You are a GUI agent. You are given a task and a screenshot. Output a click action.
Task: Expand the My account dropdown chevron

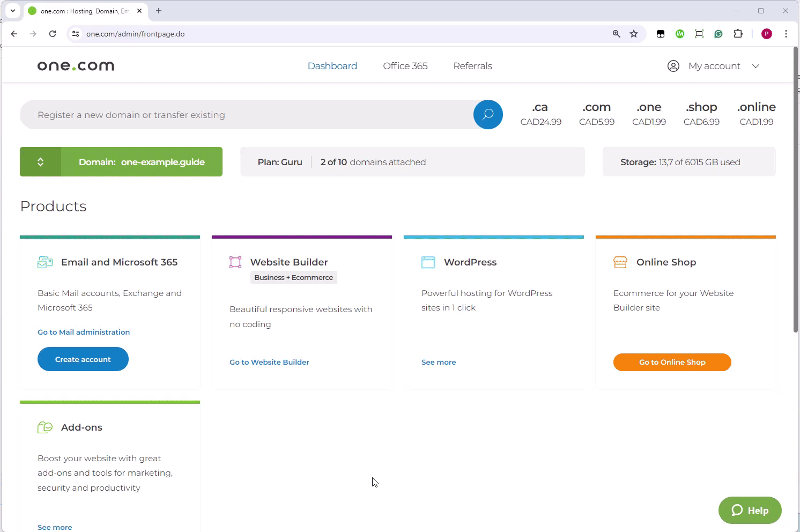(755, 66)
